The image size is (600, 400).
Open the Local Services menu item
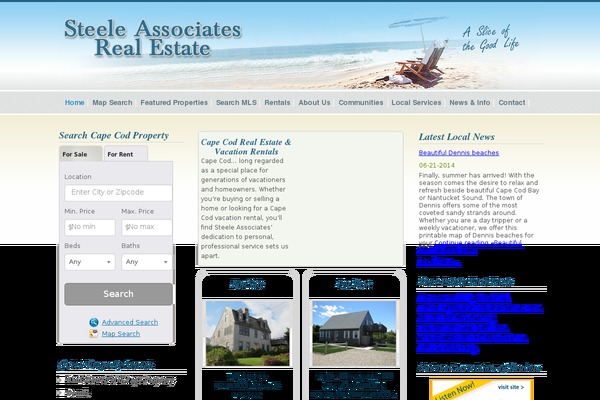(x=416, y=103)
